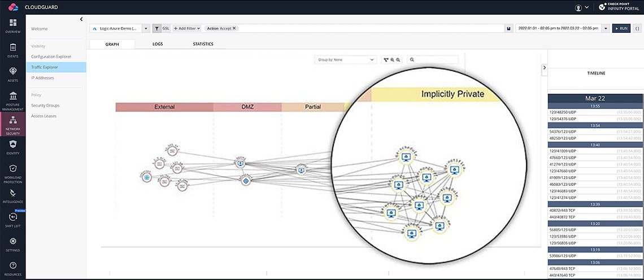Viewport: 644px width, 280px height.
Task: Switch to the Logs tab
Action: pos(158,44)
